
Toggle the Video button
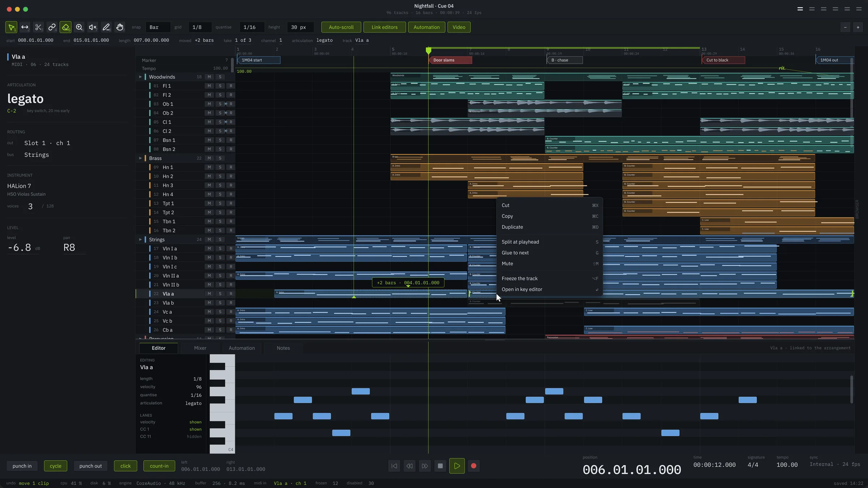tap(459, 27)
